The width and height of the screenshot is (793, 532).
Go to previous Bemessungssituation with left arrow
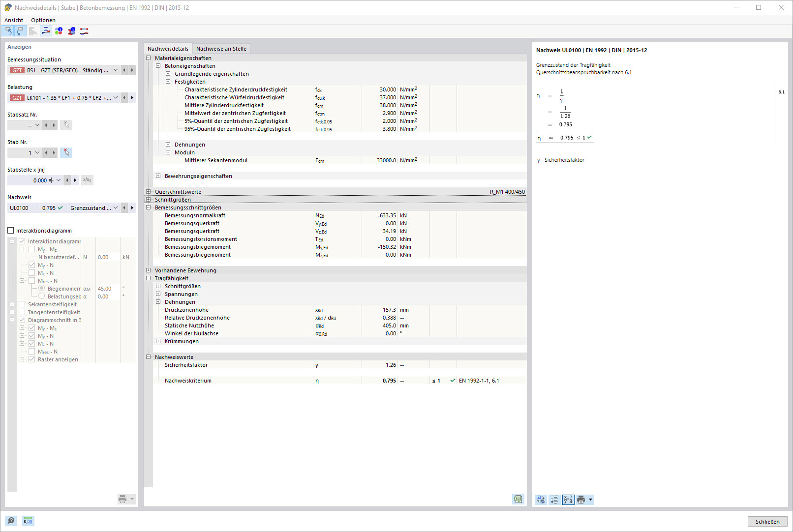click(x=124, y=70)
